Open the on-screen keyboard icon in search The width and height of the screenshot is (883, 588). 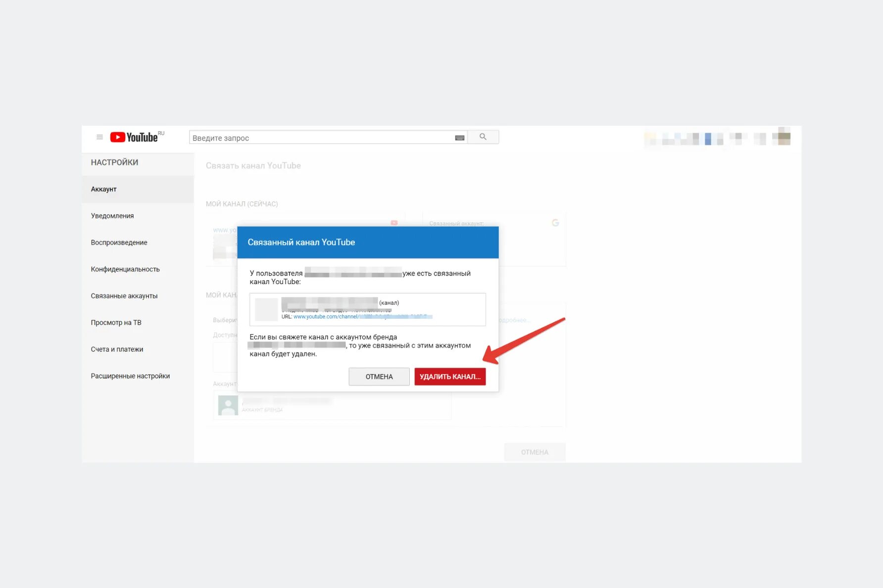(x=459, y=138)
